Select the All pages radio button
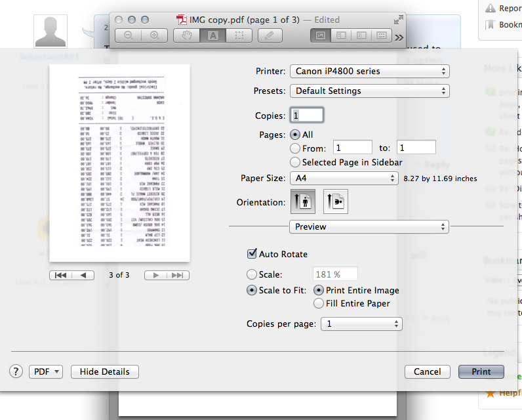 (295, 135)
